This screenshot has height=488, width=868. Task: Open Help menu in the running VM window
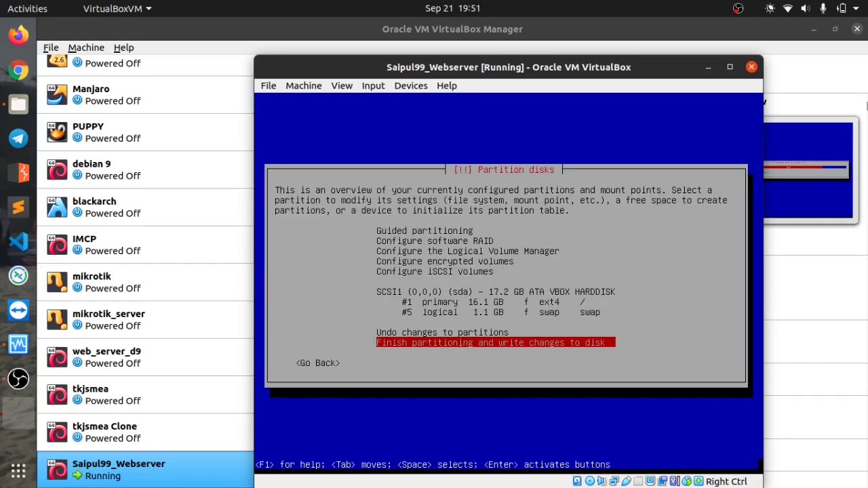coord(447,85)
